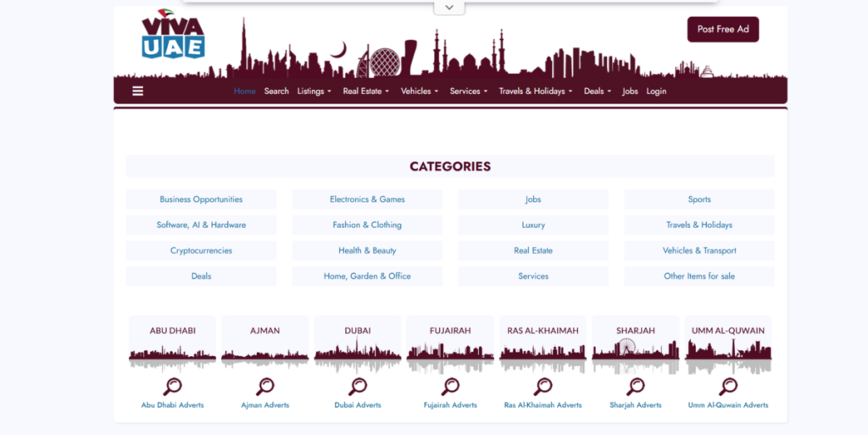
Task: Click the SHARJAH heading text
Action: (636, 331)
